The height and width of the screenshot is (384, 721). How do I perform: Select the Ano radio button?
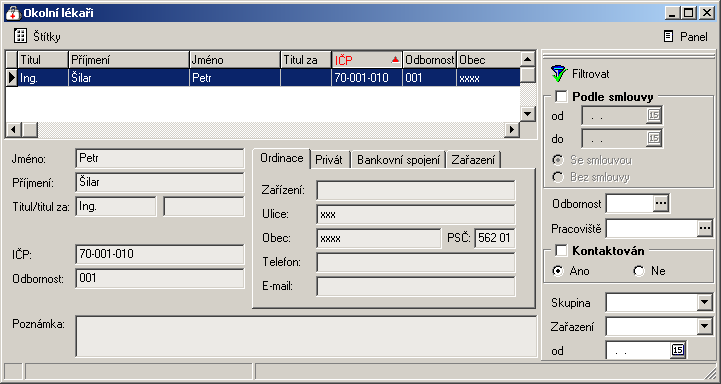pyautogui.click(x=558, y=271)
